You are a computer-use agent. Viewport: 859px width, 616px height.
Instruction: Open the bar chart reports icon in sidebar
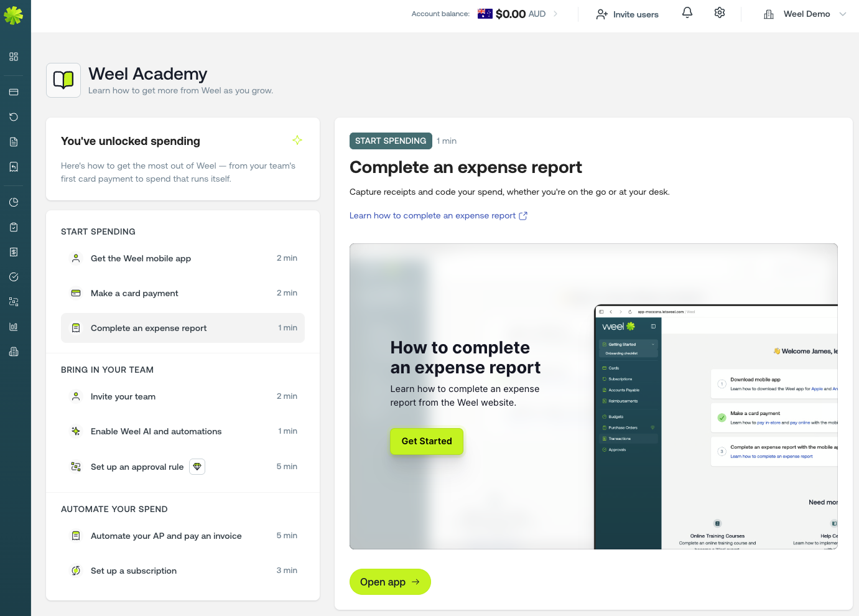pyautogui.click(x=14, y=327)
